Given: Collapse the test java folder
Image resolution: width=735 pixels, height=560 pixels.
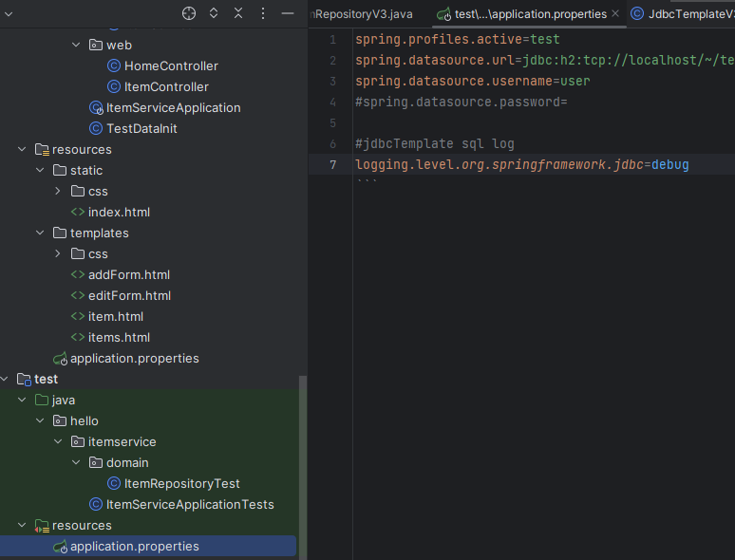Looking at the screenshot, I should click(x=22, y=400).
